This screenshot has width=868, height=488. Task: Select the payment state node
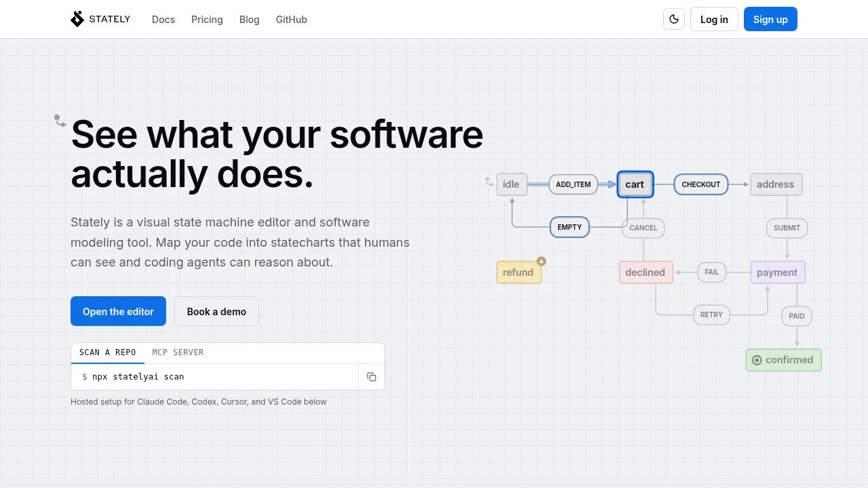[778, 272]
